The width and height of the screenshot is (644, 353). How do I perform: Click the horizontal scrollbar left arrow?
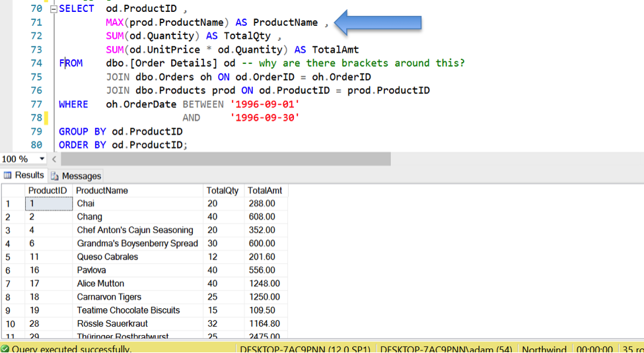pos(54,159)
